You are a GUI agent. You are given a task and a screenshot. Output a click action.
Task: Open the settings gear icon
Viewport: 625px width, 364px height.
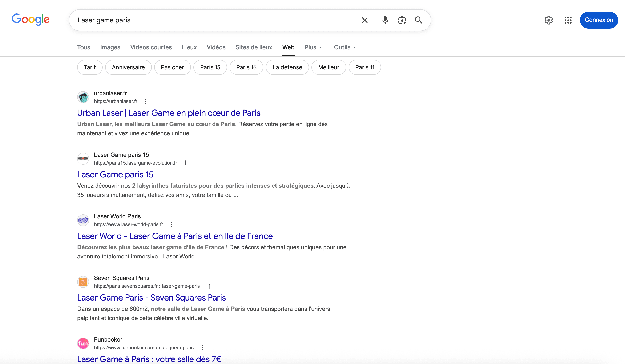pyautogui.click(x=549, y=20)
